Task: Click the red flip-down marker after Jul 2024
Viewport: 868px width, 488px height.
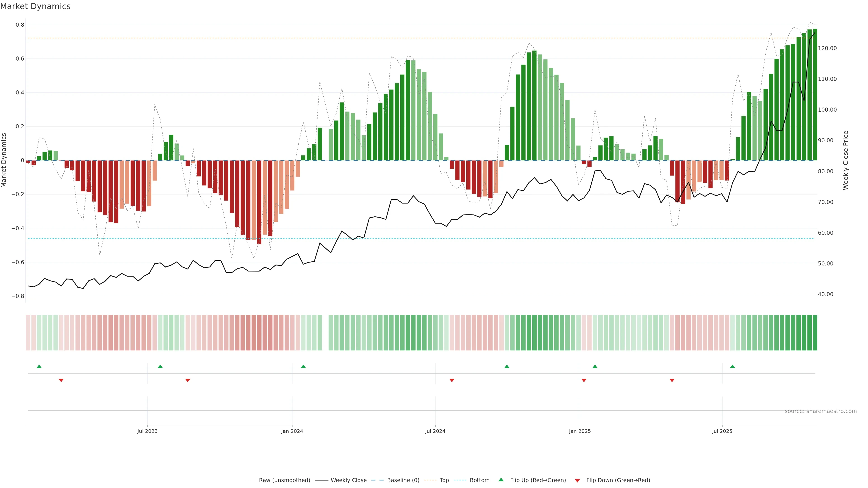Action: click(x=452, y=380)
